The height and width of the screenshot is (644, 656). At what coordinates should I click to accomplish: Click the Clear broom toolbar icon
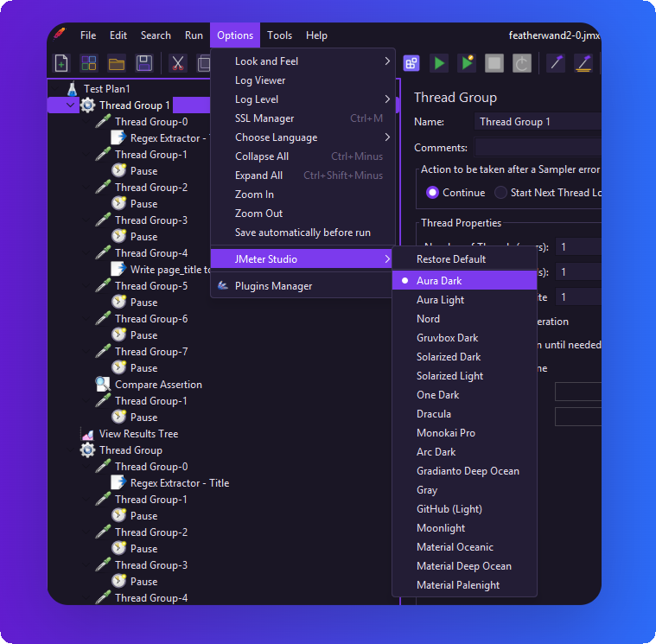pyautogui.click(x=556, y=64)
